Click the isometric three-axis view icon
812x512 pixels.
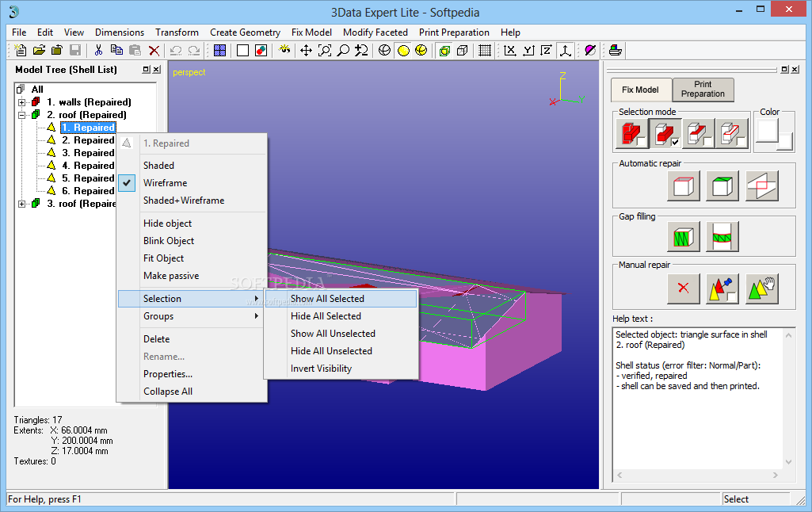[565, 50]
